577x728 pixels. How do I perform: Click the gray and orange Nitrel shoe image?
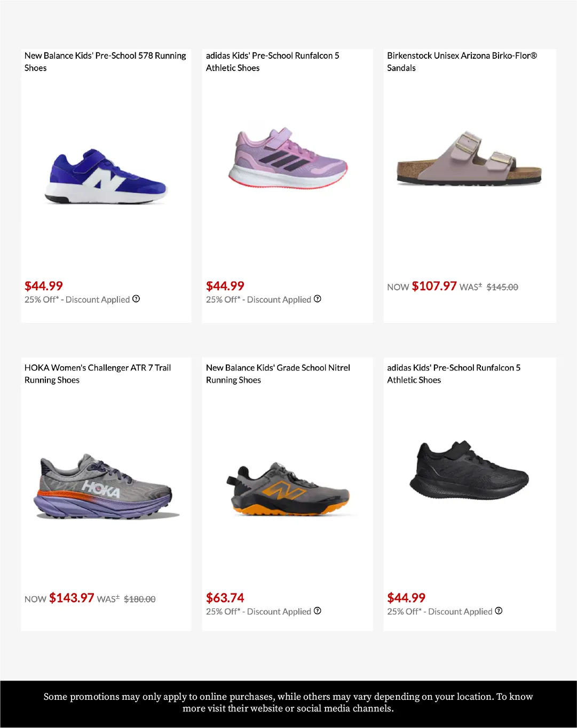(x=288, y=489)
